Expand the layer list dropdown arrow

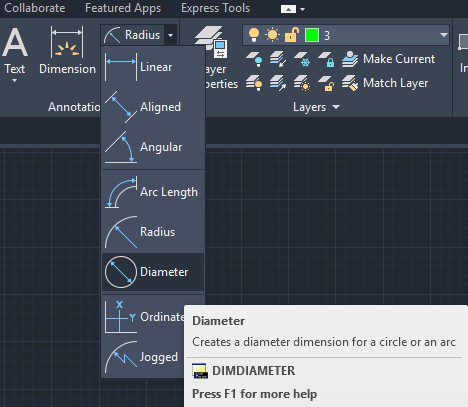(x=443, y=35)
